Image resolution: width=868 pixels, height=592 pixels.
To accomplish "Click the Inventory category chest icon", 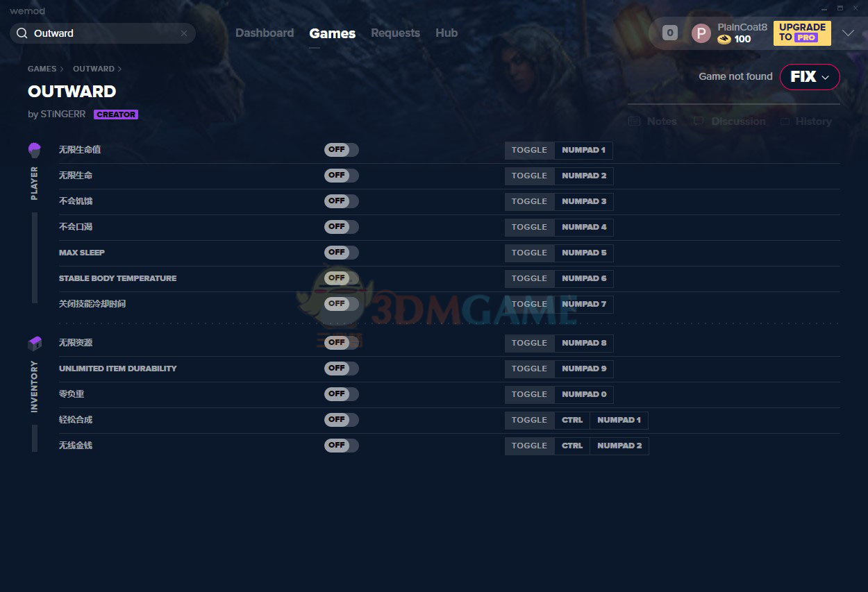I will pos(35,344).
